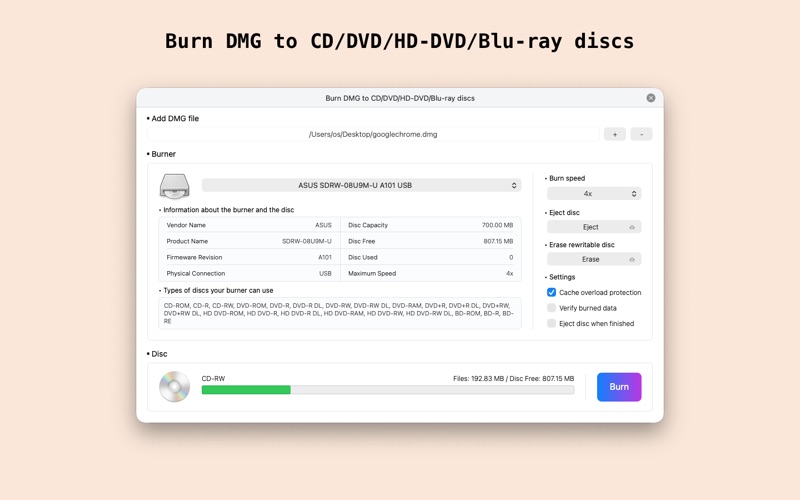Enable Eject disc when finished checkbox
The width and height of the screenshot is (800, 500).
click(551, 323)
